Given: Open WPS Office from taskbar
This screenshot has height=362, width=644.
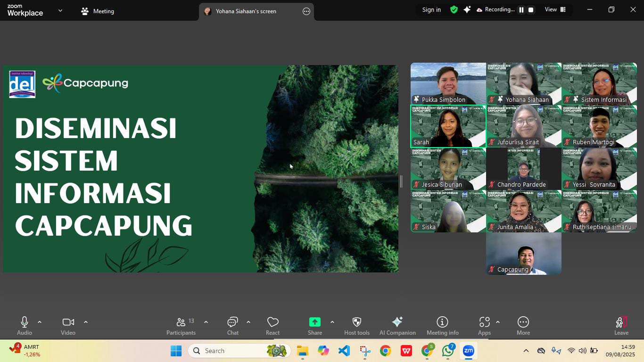Looking at the screenshot, I should click(406, 351).
